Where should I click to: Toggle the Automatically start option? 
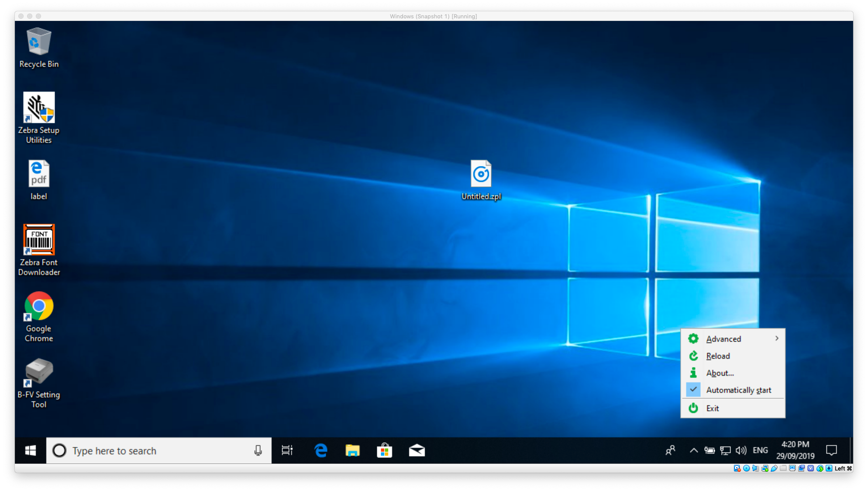(x=738, y=390)
